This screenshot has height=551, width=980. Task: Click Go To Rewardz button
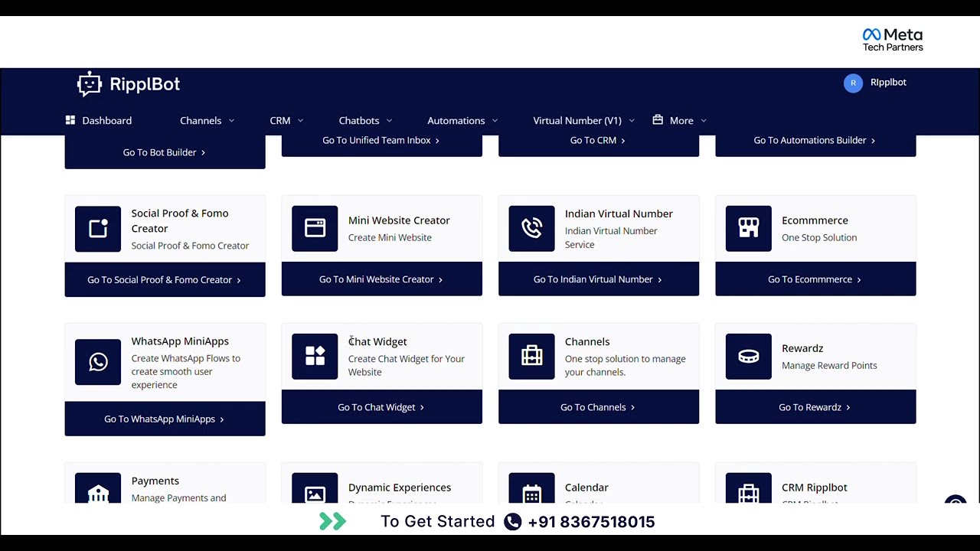pos(815,406)
